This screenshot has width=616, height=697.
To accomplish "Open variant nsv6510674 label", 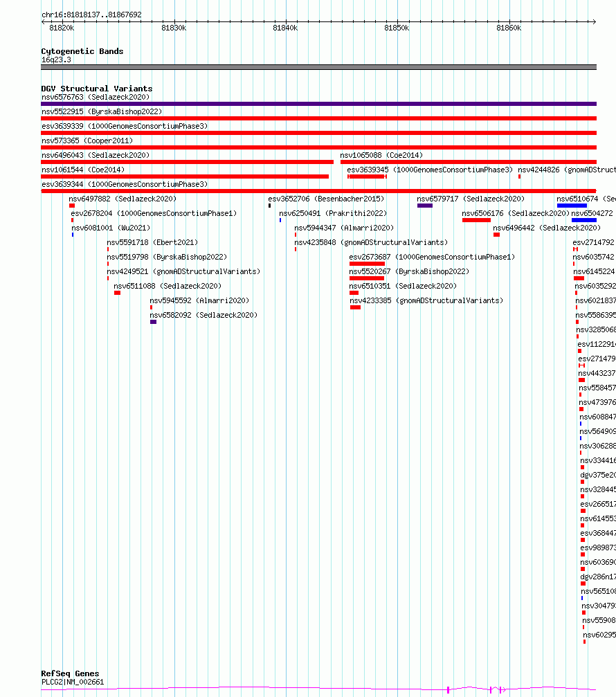I will coord(586,199).
